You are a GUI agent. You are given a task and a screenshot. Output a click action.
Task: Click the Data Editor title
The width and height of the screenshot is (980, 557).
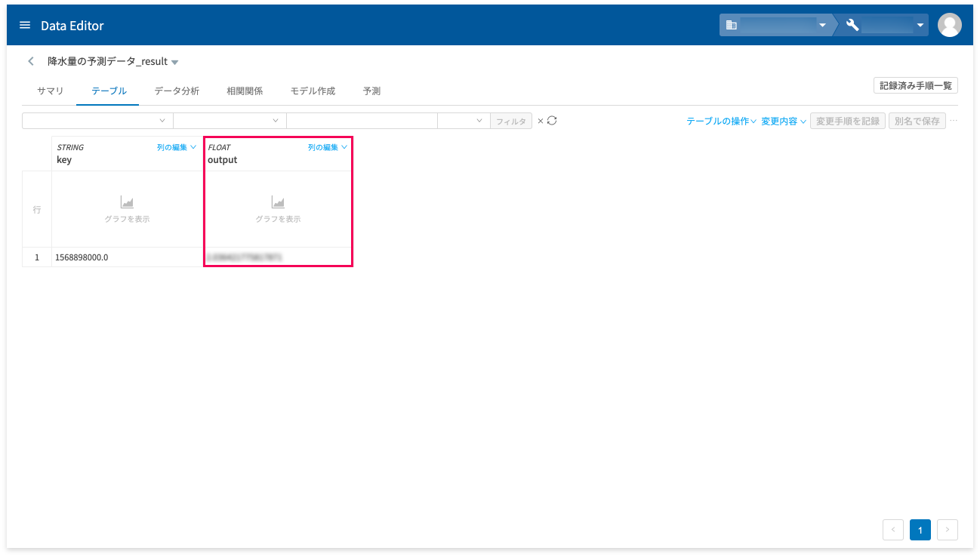pyautogui.click(x=72, y=26)
